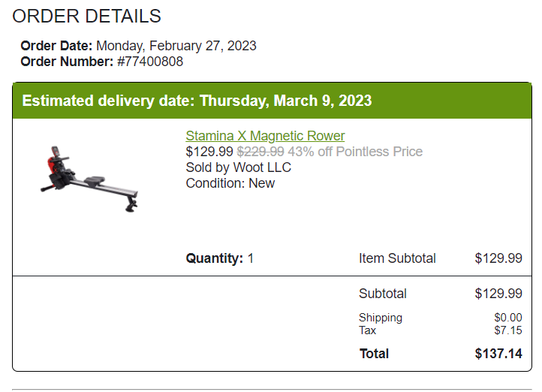Click the ORDER DETAILS heading
This screenshot has width=542, height=392.
[87, 16]
